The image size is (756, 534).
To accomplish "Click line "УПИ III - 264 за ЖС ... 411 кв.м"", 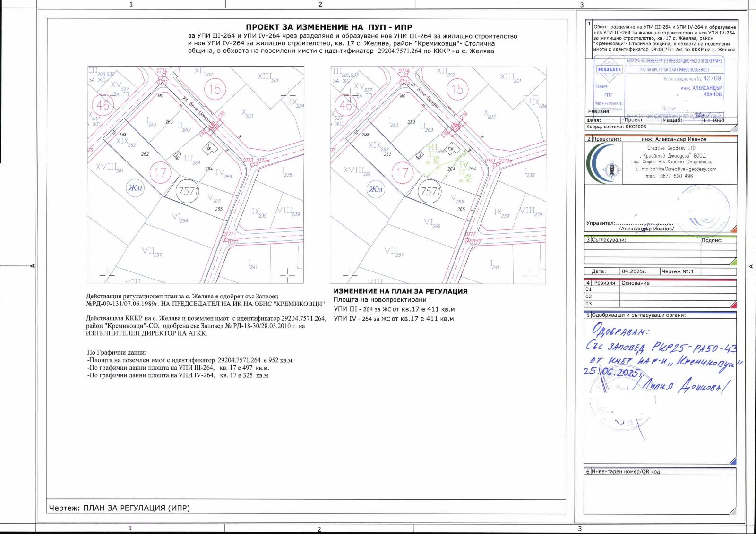I will coord(394,310).
